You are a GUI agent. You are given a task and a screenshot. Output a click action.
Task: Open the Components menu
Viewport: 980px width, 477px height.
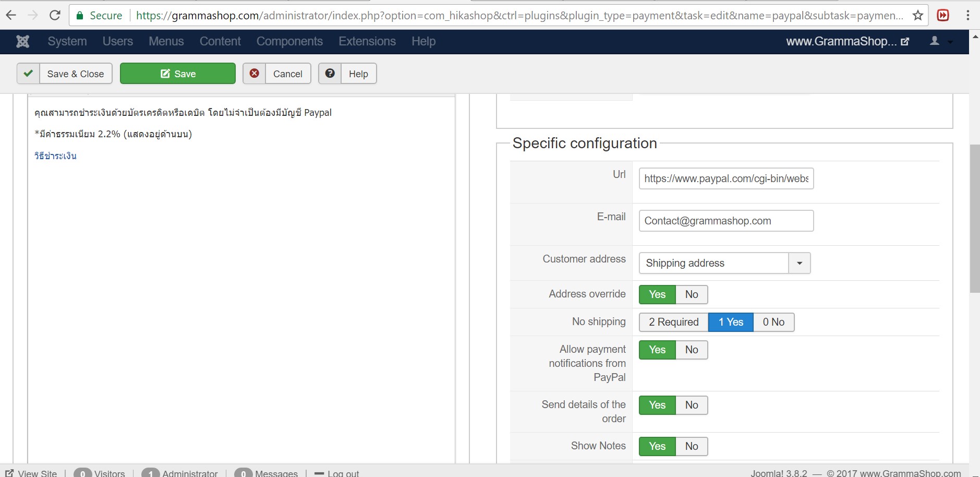point(289,41)
